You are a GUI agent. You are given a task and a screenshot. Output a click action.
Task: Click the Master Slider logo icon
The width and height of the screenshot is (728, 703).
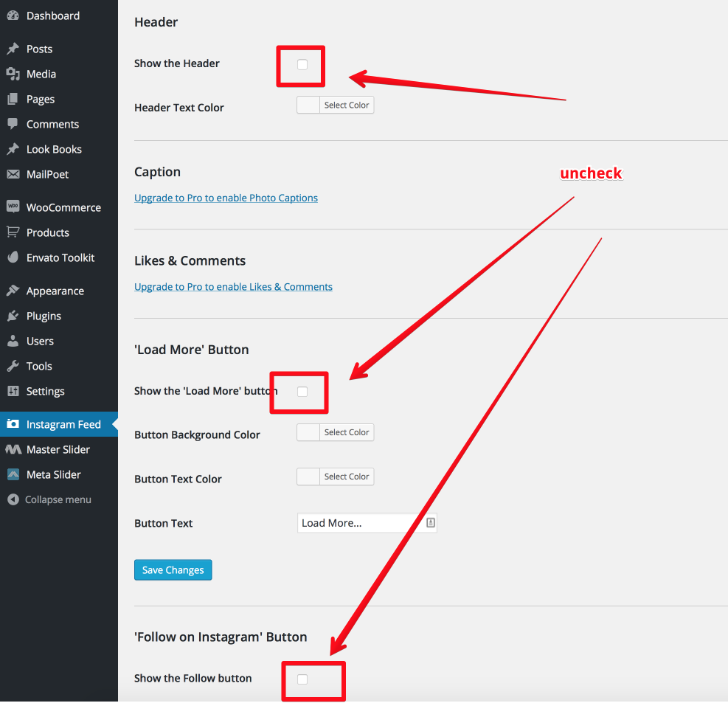(x=13, y=449)
